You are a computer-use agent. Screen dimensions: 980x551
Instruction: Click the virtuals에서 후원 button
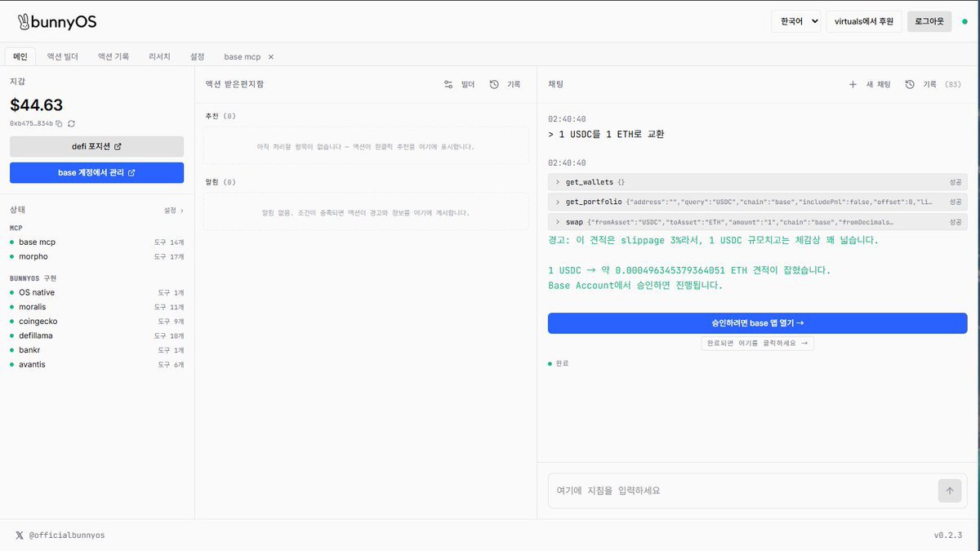click(x=863, y=21)
